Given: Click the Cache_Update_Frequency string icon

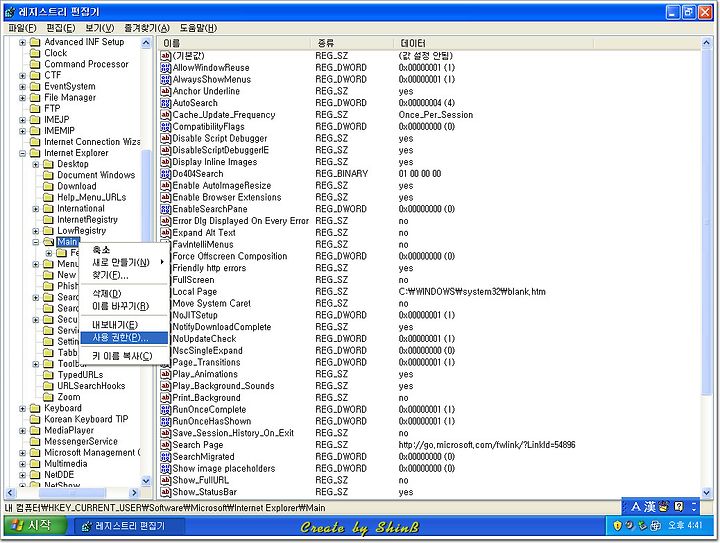Looking at the screenshot, I should coord(165,115).
